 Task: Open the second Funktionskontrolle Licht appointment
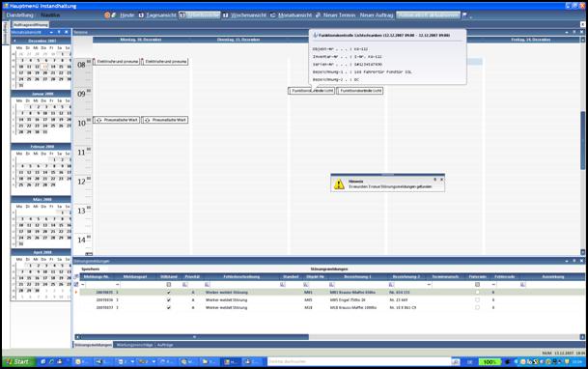click(x=360, y=91)
